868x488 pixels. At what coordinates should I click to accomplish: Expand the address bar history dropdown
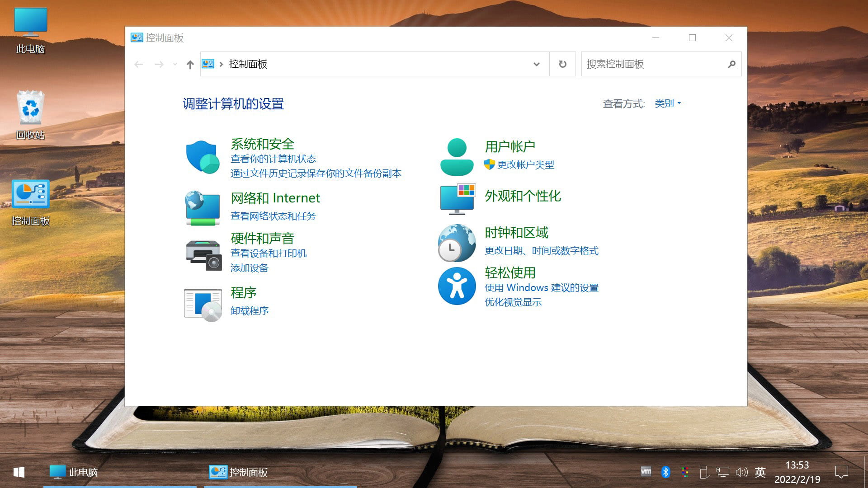536,64
